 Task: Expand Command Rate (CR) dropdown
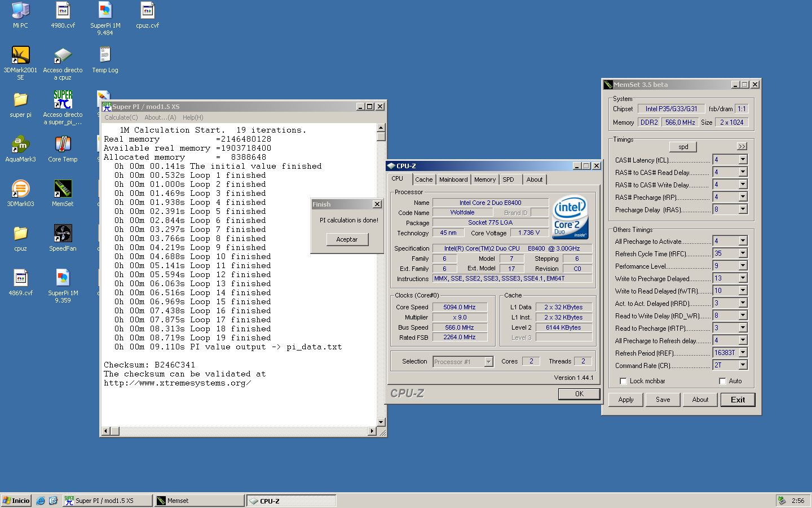pyautogui.click(x=743, y=365)
